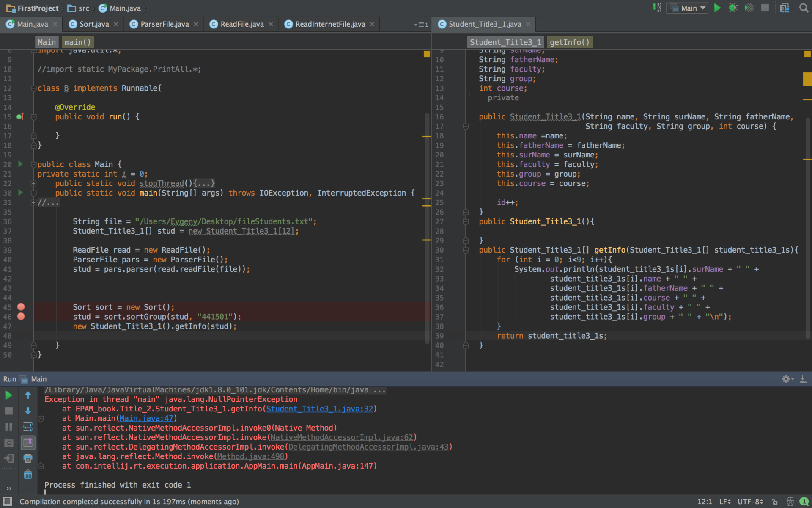The image size is (812, 508).
Task: Print the console output
Action: pyautogui.click(x=28, y=458)
